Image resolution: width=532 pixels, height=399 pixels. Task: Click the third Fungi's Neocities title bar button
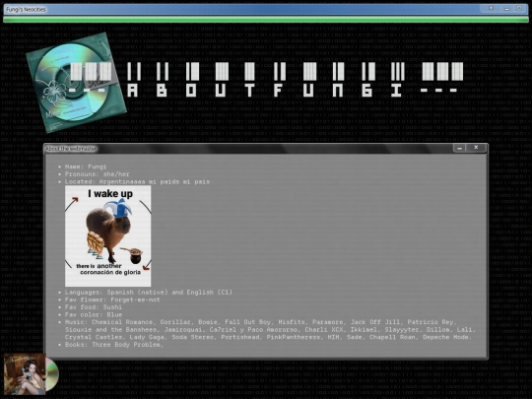click(519, 8)
